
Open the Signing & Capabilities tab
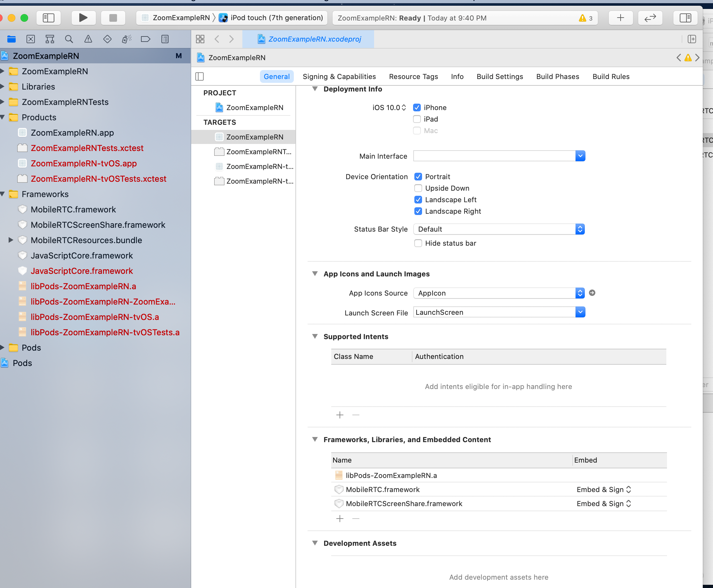click(339, 76)
